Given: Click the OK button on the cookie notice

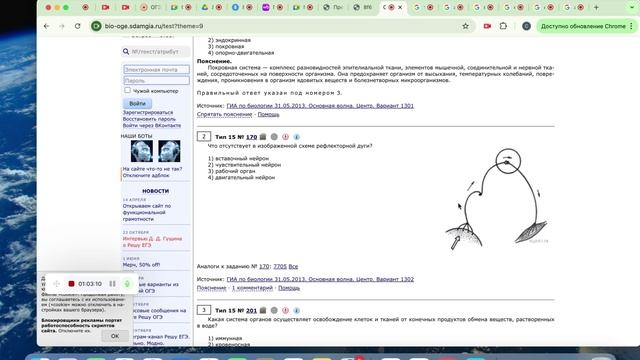Looking at the screenshot, I should tap(115, 336).
